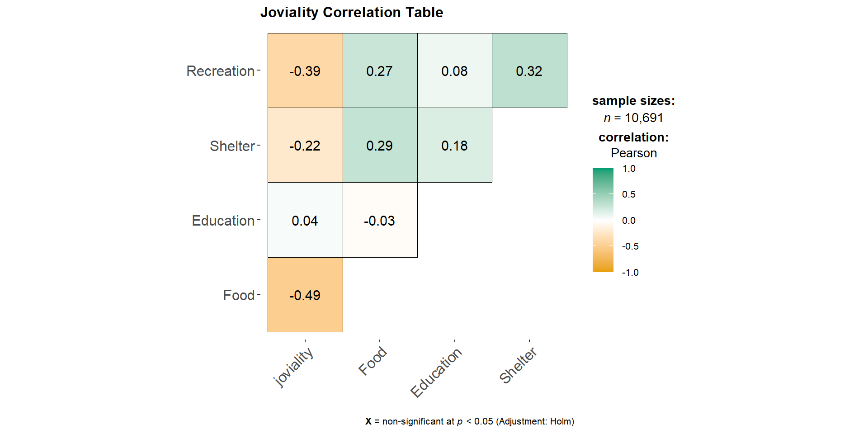Click the 0.08 correlation cell

coord(454,71)
